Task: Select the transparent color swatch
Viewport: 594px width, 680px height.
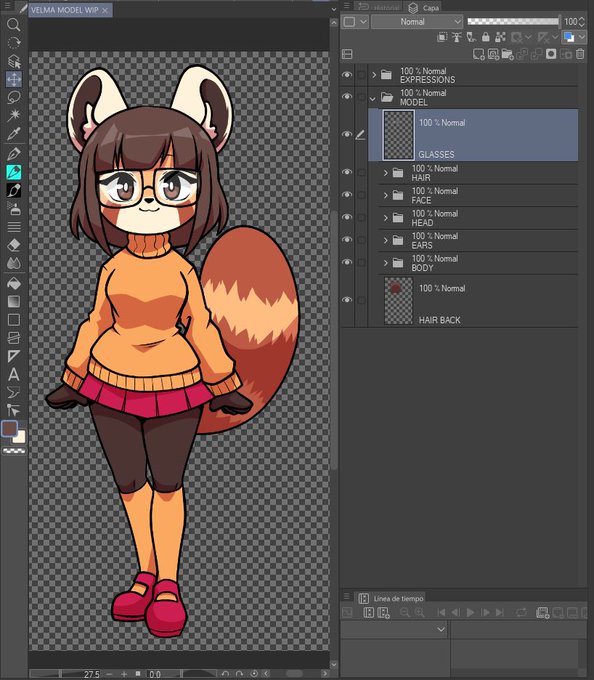Action: [14, 451]
